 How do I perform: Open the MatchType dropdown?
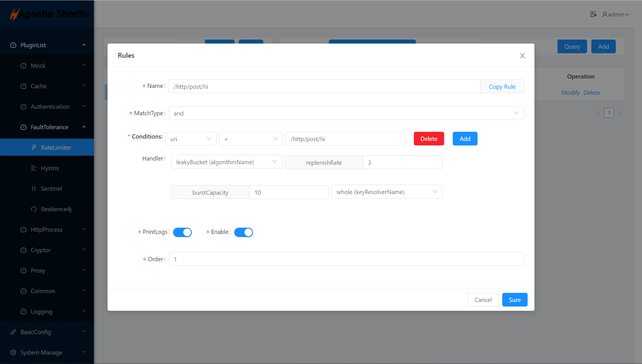pos(346,113)
